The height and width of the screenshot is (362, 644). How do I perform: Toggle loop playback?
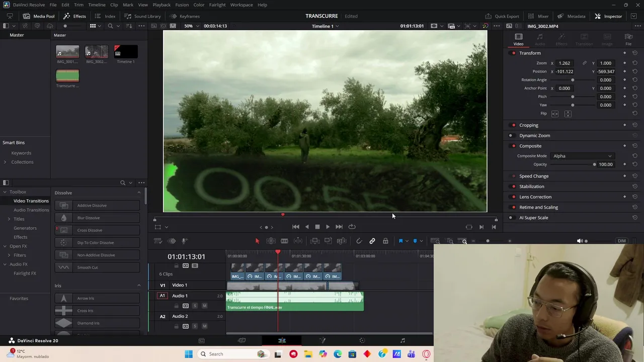pos(352,227)
